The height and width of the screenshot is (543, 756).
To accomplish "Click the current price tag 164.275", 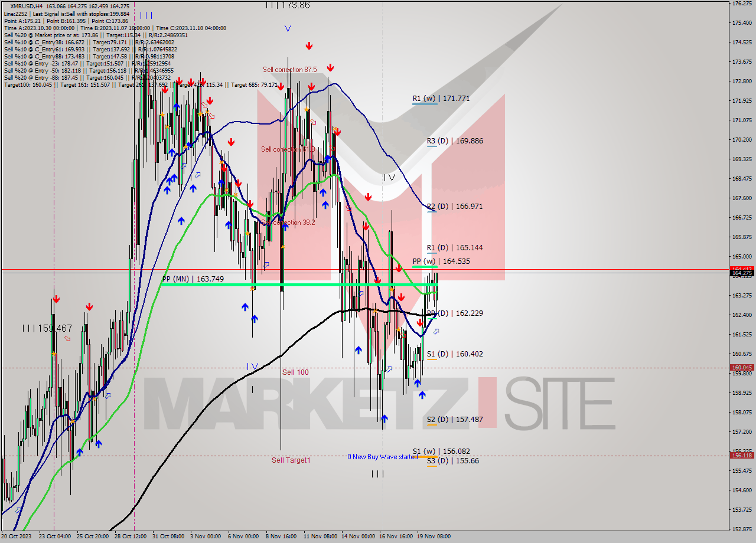I will pos(742,273).
